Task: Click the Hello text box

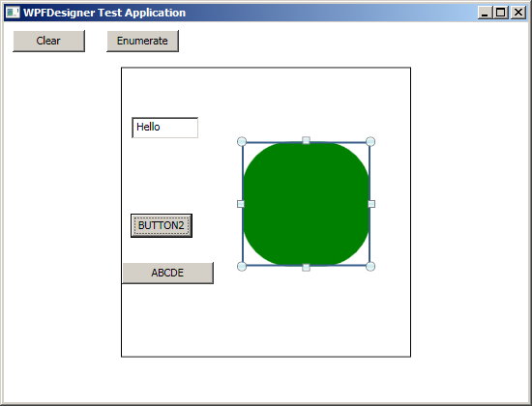Action: (164, 128)
